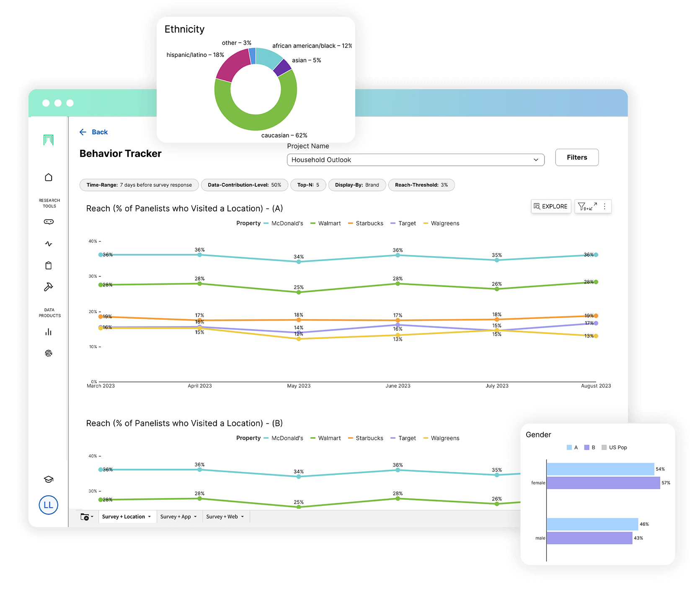Image resolution: width=700 pixels, height=592 pixels.
Task: Click the 'RESEARCH TOOLS' sidebar label
Action: coord(49,203)
